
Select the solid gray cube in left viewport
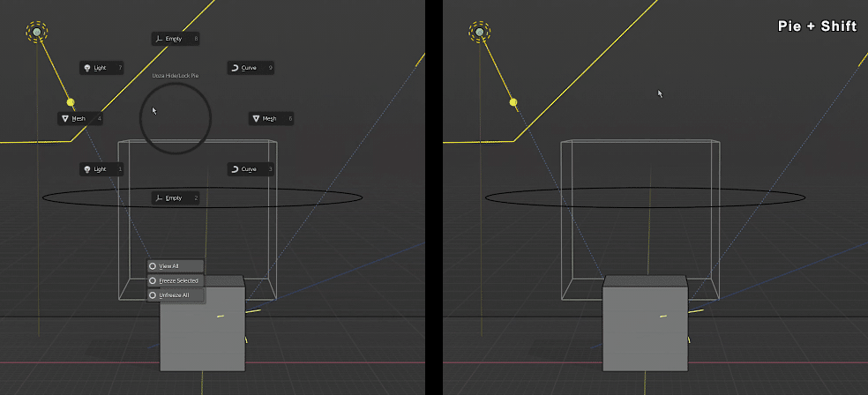tap(202, 324)
